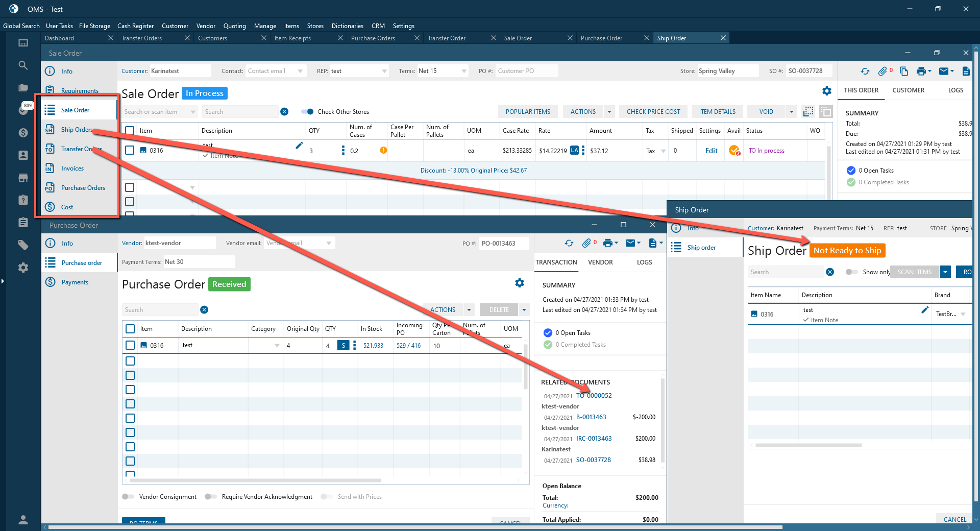Edit the Ship Order item description with pencil icon
Viewport: 980px width, 531px height.
point(925,310)
